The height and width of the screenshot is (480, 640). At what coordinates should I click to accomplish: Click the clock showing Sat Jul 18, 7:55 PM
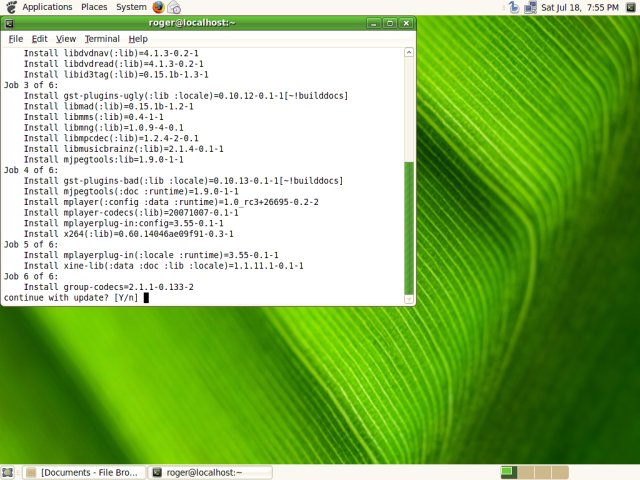click(580, 7)
